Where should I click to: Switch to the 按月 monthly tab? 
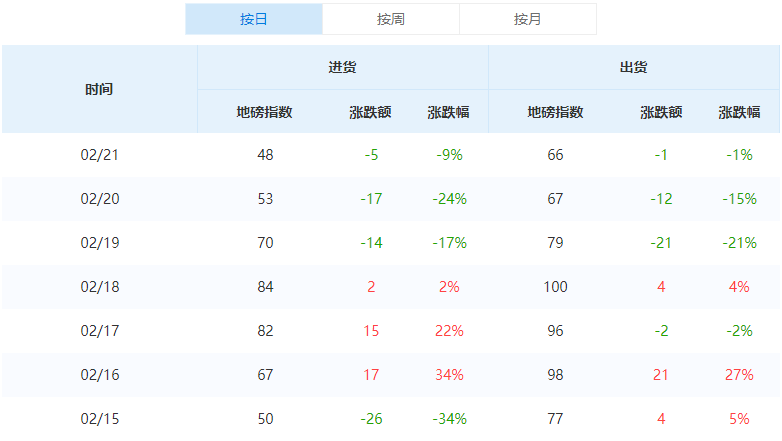pos(528,19)
